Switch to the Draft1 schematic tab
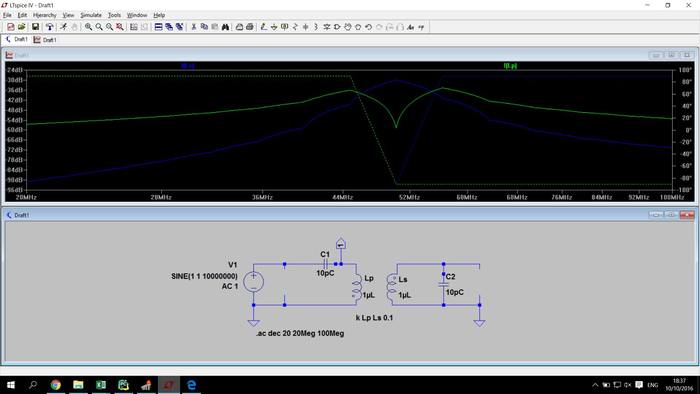Screen dimensions: 700x394 tap(17, 40)
